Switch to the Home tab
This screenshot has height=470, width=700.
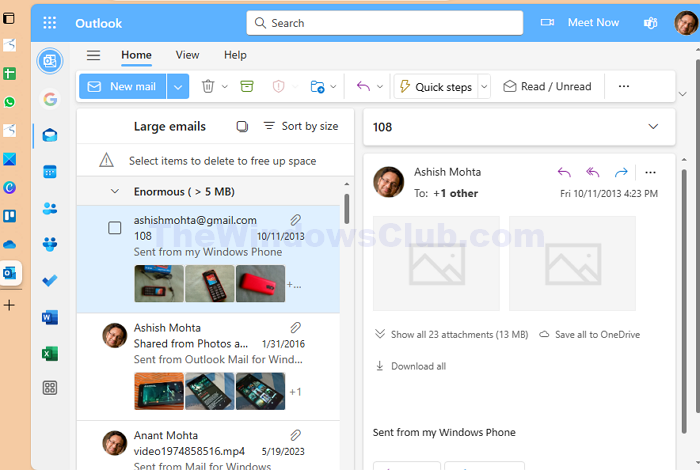point(136,55)
